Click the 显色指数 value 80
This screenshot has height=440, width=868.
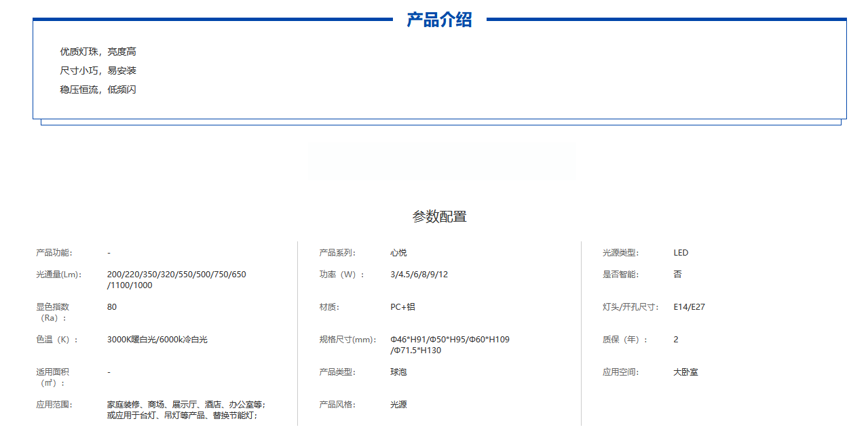pyautogui.click(x=112, y=307)
